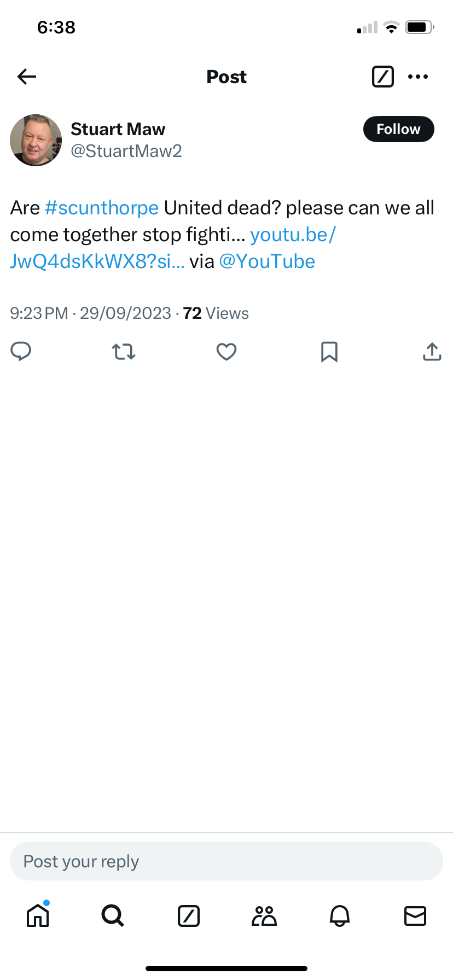The width and height of the screenshot is (453, 980).
Task: Open Stuart Maw's profile picture
Action: point(36,140)
